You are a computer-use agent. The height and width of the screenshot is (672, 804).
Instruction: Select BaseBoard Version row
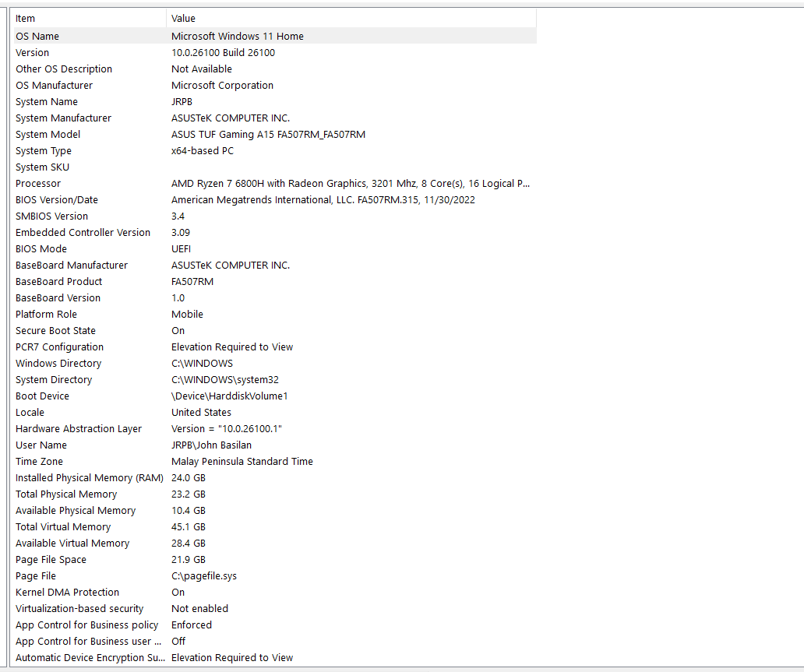click(x=273, y=298)
